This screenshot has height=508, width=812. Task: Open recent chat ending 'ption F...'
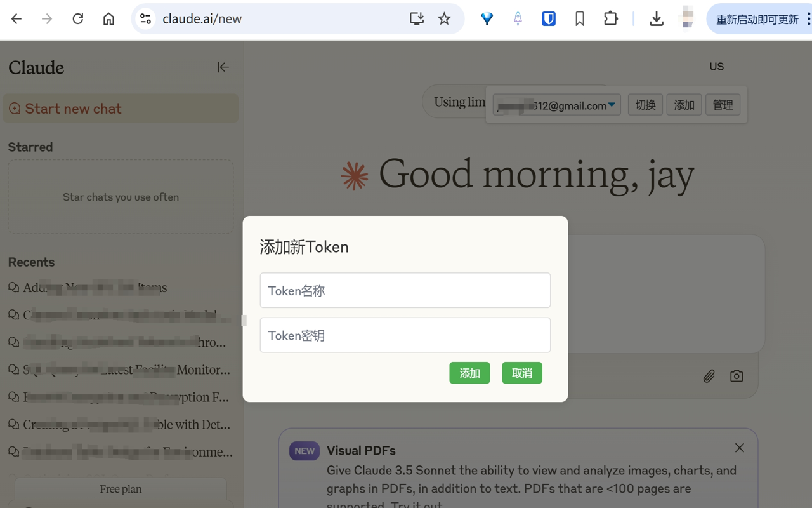click(x=120, y=397)
